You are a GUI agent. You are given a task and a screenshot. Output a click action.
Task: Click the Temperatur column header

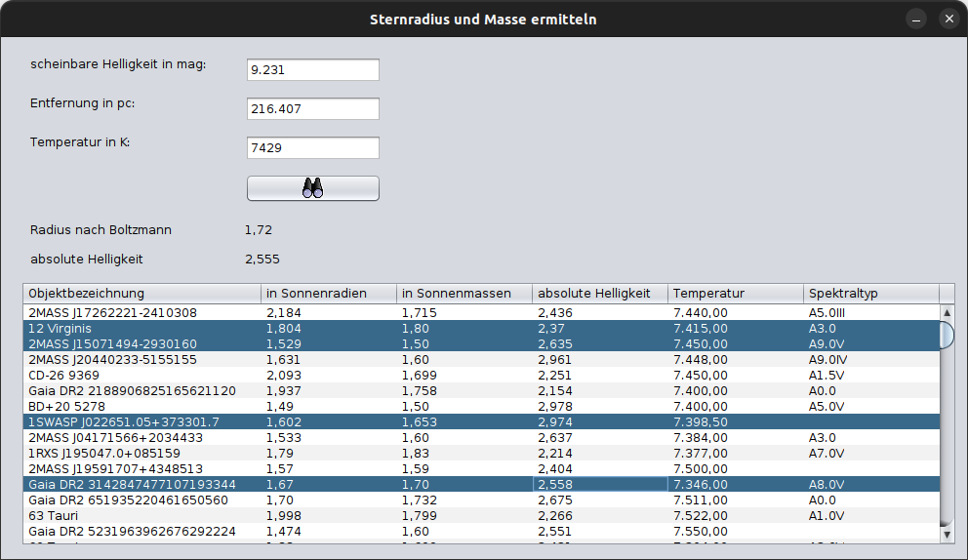point(736,294)
